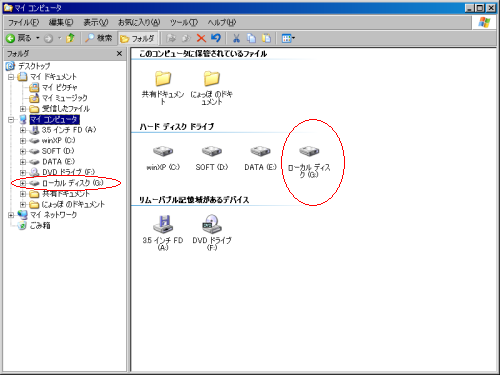Expand the winXP (C:) tree node
Screen dimensions: 500x375
point(23,141)
